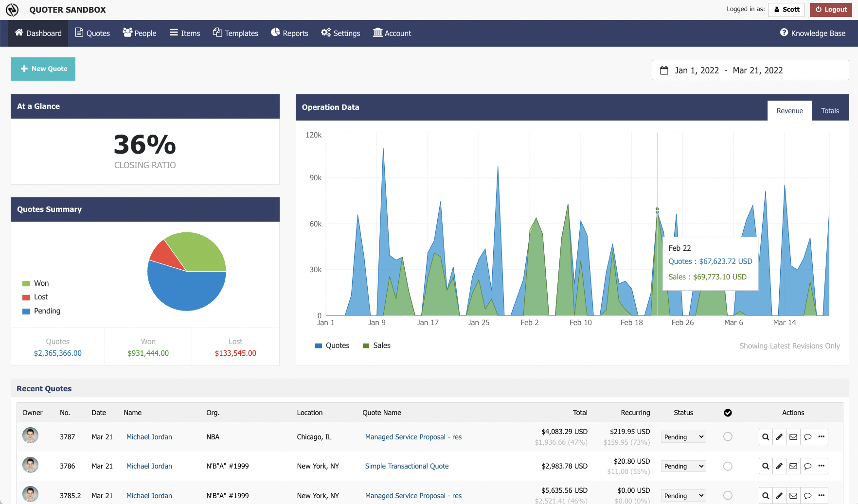The image size is (858, 504).
Task: Click the calendar icon in date range
Action: (x=664, y=70)
